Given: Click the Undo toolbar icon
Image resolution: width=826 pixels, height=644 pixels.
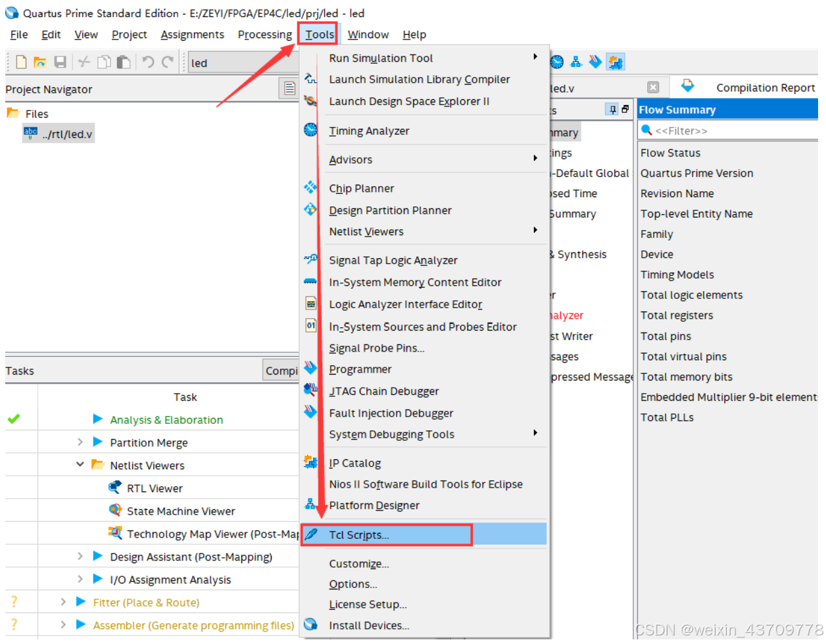Looking at the screenshot, I should 147,62.
